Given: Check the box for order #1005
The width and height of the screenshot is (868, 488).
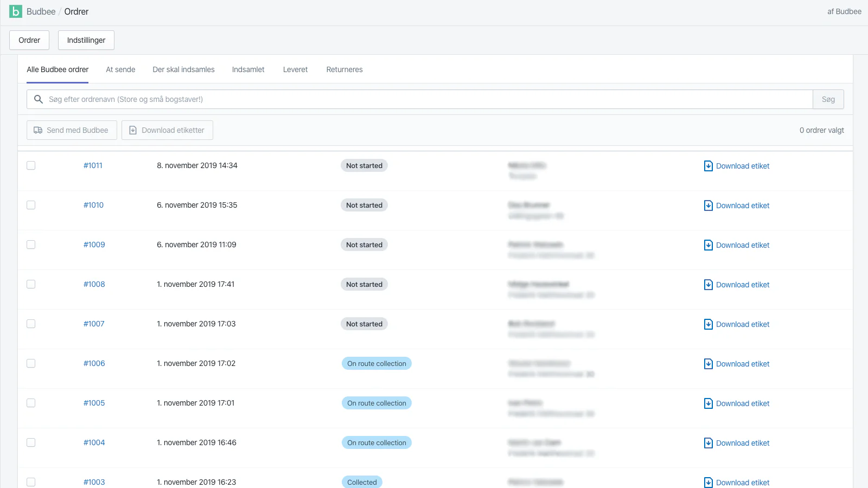Looking at the screenshot, I should (31, 403).
